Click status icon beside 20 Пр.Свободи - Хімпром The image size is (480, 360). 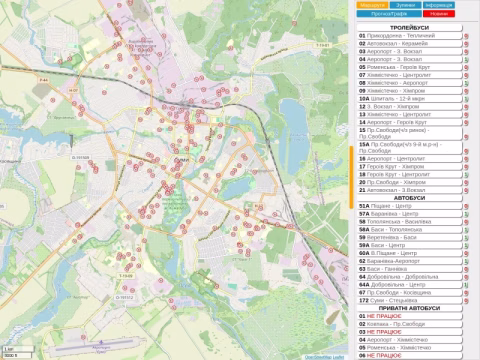(466, 183)
